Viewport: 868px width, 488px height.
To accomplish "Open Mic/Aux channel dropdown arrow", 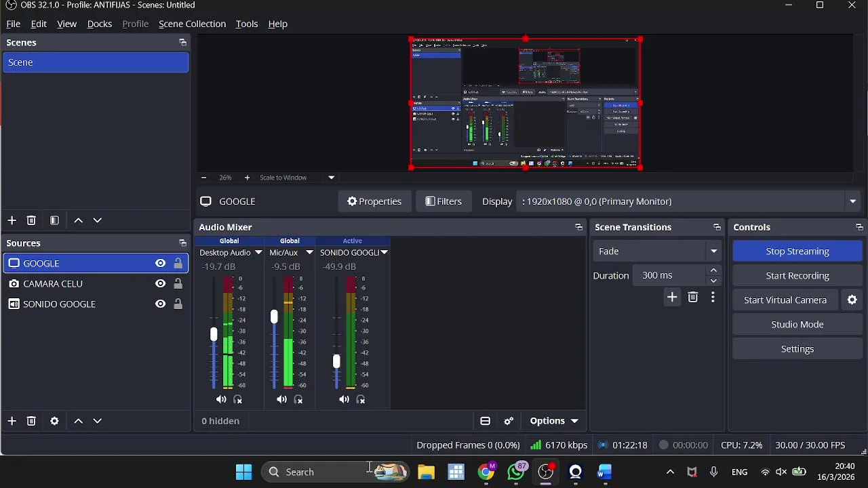I will [309, 253].
